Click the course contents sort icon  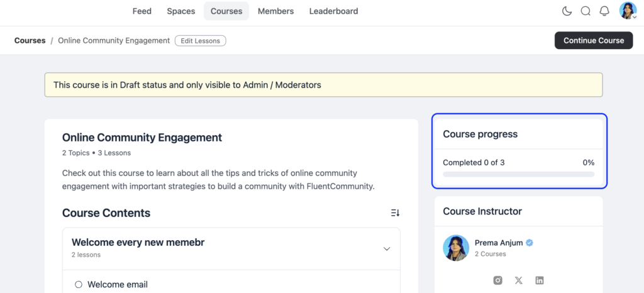tap(395, 213)
